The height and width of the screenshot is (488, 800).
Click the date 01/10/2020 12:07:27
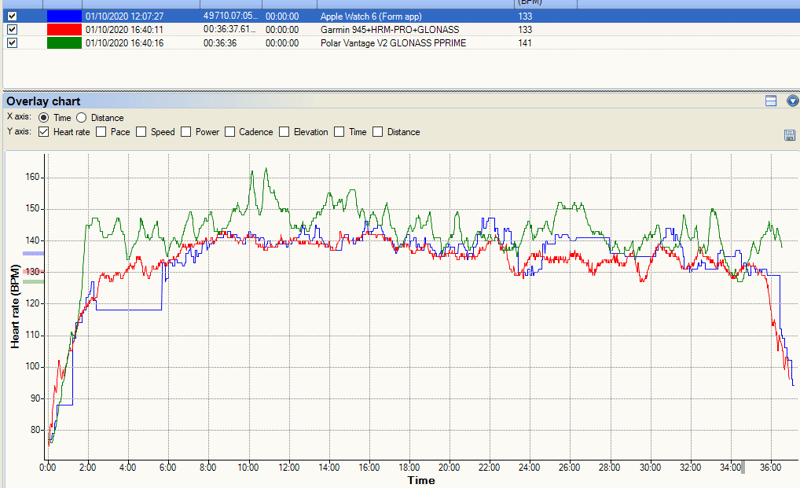[x=124, y=16]
